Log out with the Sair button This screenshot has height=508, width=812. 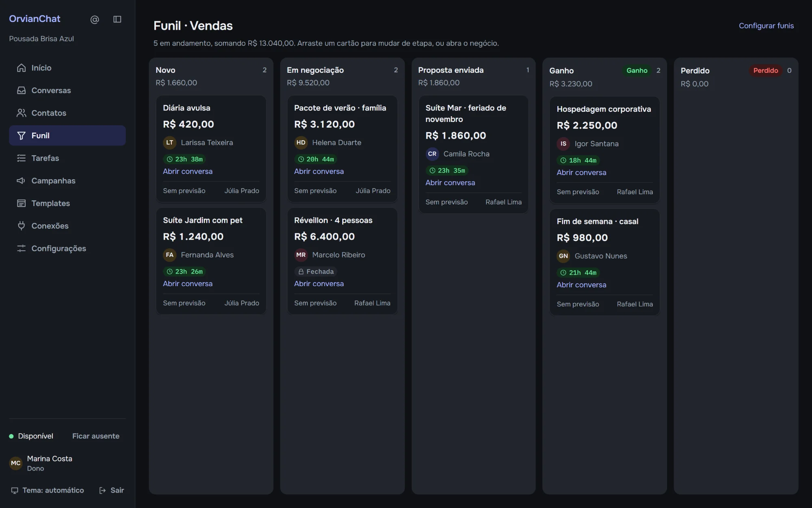pos(112,491)
